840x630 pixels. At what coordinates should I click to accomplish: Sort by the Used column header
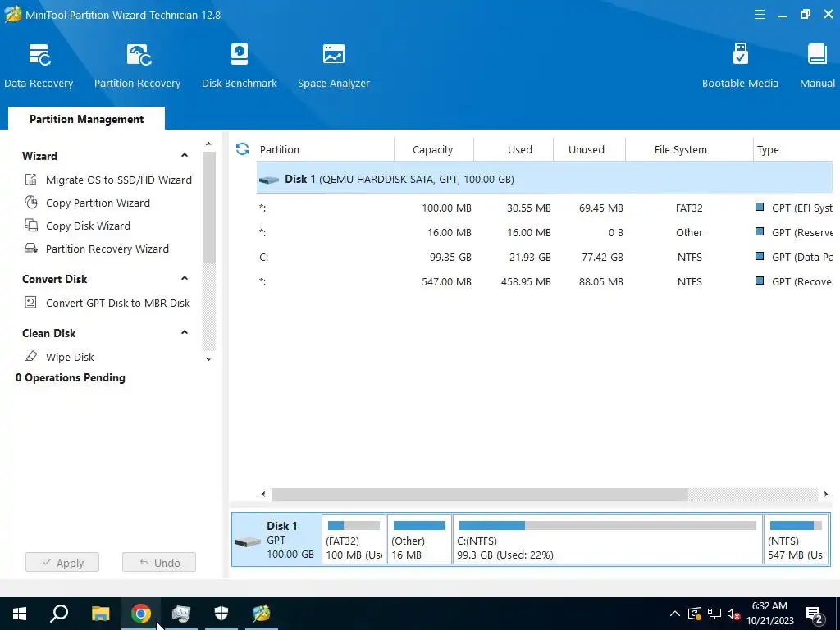pyautogui.click(x=514, y=149)
